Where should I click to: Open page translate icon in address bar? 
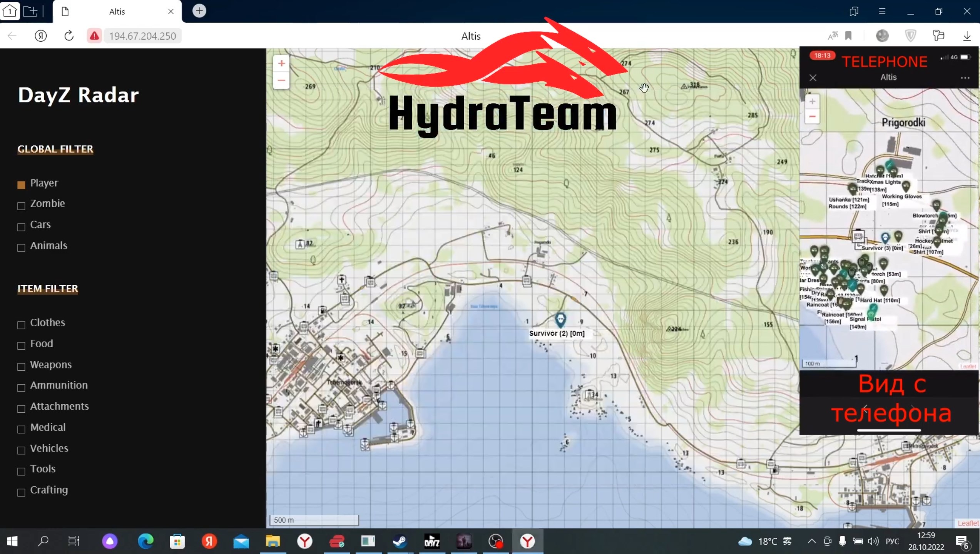coord(833,36)
